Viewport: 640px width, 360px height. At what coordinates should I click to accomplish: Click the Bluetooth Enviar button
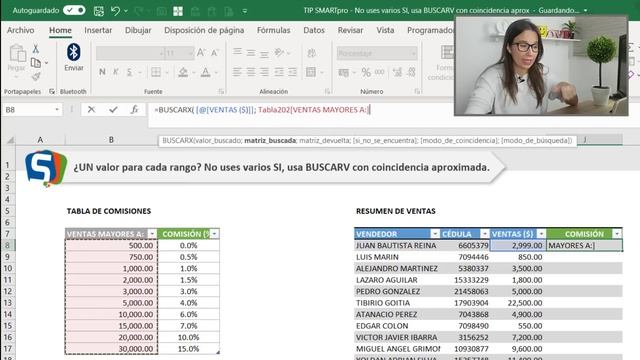tap(73, 57)
